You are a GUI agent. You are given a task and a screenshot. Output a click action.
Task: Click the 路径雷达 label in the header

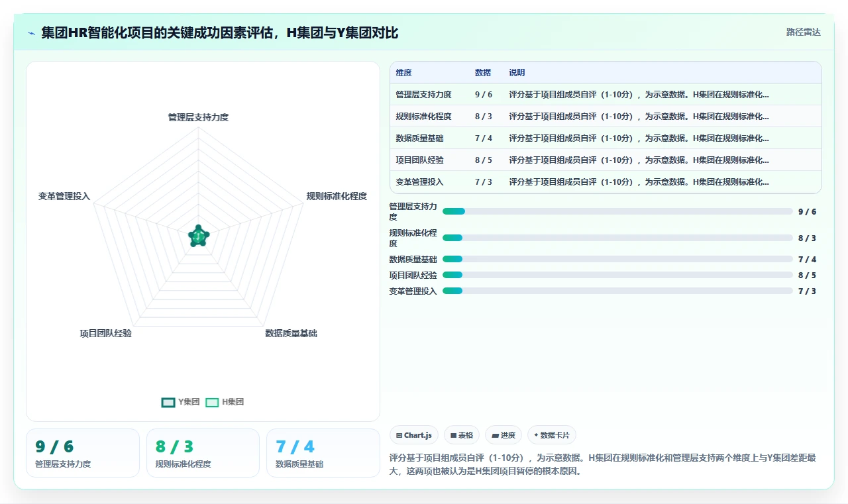pyautogui.click(x=803, y=32)
